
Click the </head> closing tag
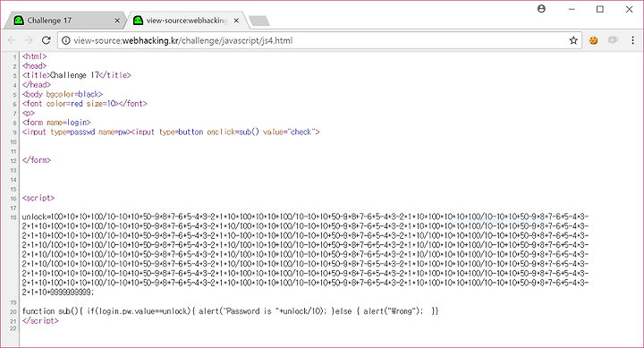(x=37, y=85)
